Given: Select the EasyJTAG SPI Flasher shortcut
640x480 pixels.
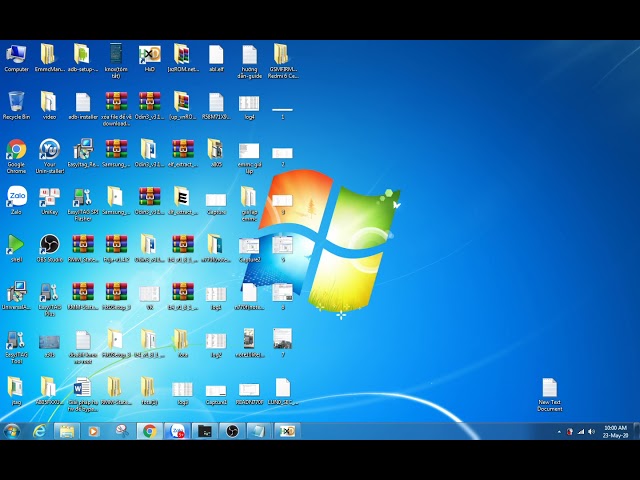Looking at the screenshot, I should pos(83,204).
